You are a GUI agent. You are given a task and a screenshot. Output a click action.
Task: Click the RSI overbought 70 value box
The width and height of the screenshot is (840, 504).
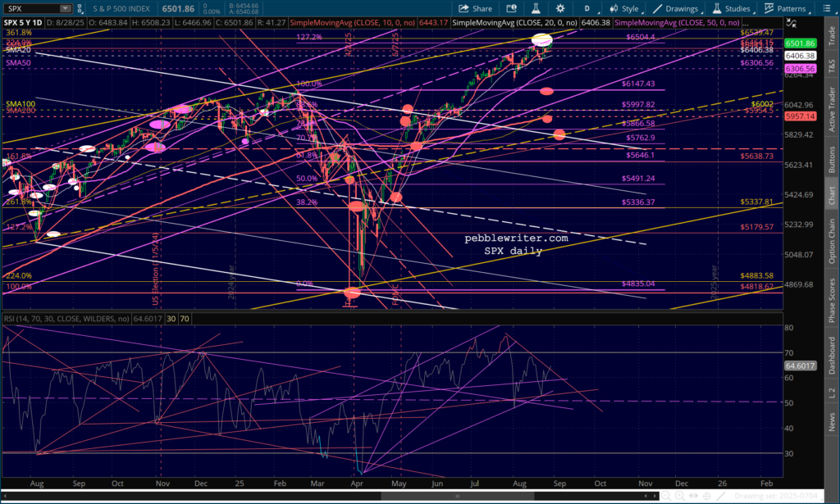click(x=185, y=318)
